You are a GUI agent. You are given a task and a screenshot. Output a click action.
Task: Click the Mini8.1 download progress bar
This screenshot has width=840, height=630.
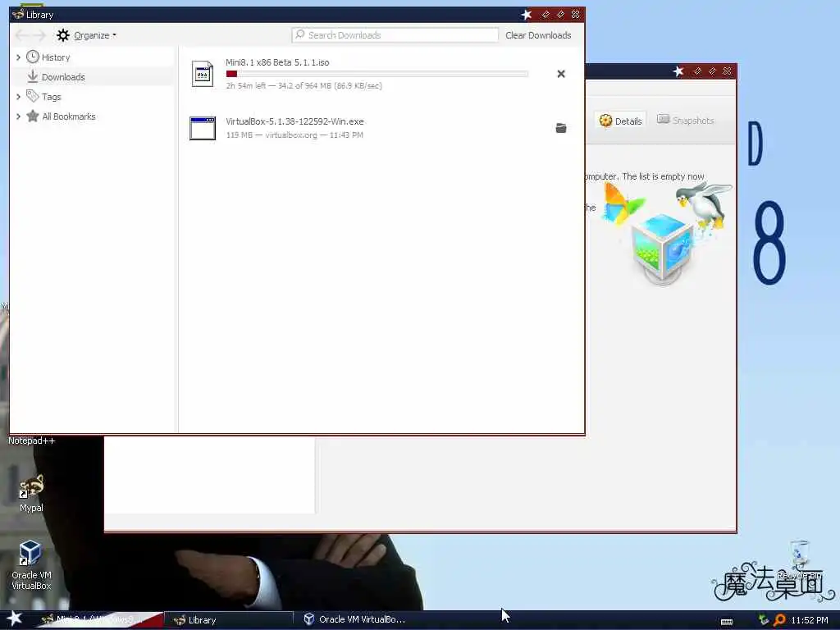[377, 74]
